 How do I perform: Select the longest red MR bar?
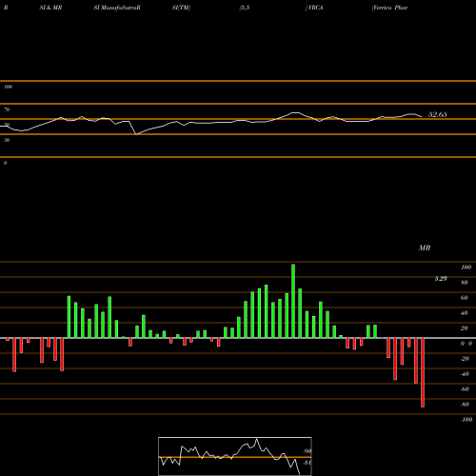(x=423, y=372)
